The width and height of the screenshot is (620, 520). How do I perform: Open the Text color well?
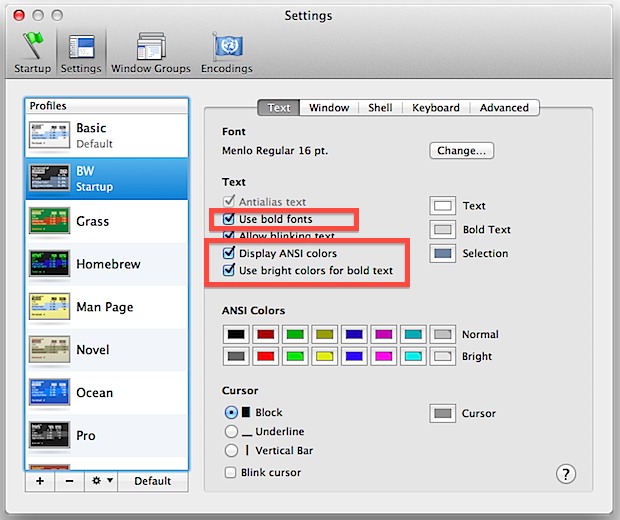click(x=442, y=206)
